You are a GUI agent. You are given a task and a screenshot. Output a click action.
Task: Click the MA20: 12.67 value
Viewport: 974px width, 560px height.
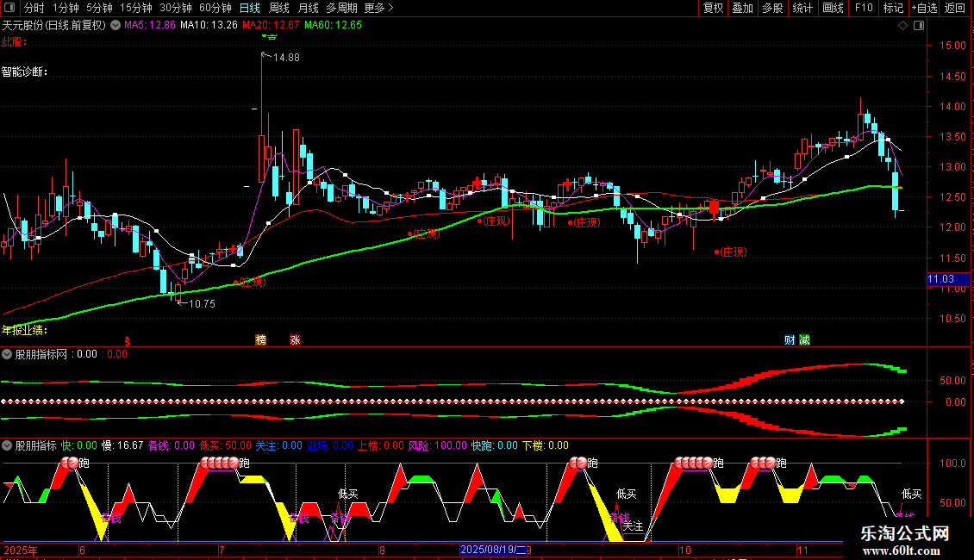(271, 25)
